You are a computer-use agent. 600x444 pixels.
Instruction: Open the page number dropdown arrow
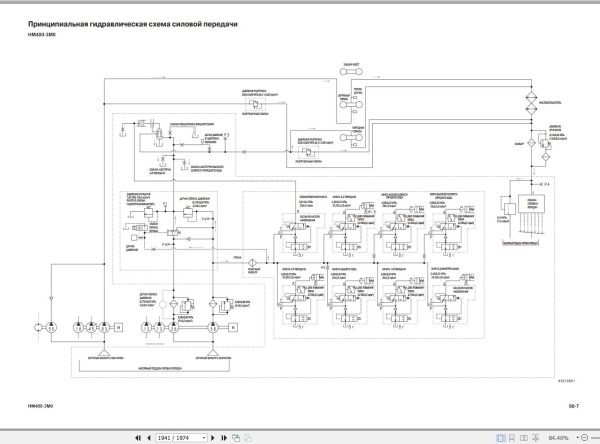204,437
